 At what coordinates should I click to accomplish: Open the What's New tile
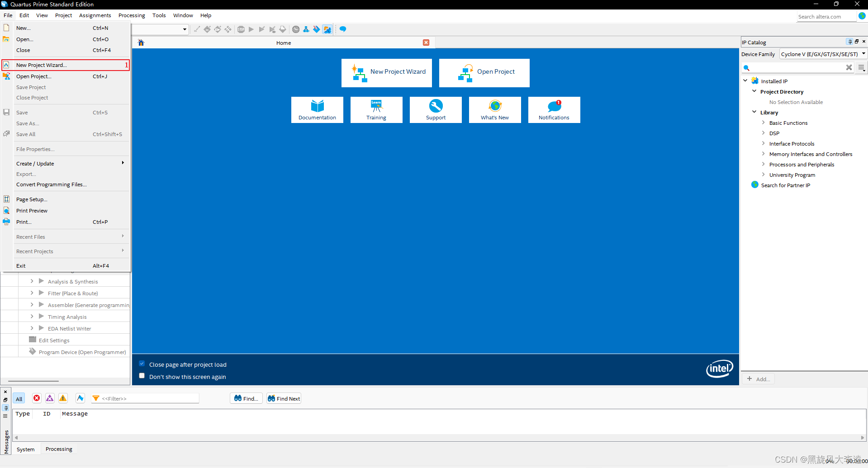pos(495,110)
